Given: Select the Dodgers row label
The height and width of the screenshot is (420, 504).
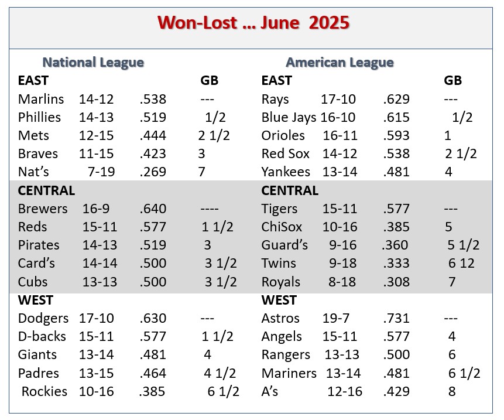Looking at the screenshot, I should tap(43, 319).
